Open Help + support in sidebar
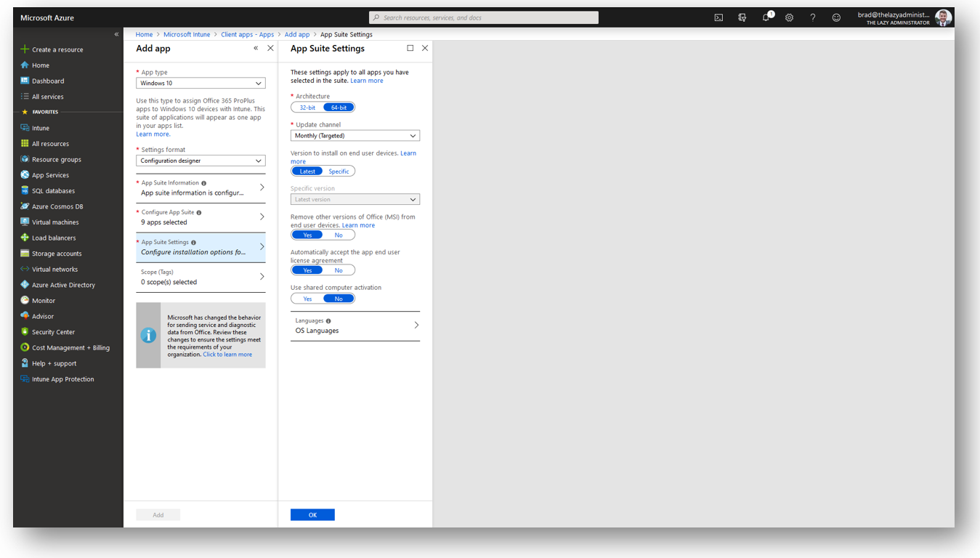Screen dimensions: 980x558 (54, 363)
